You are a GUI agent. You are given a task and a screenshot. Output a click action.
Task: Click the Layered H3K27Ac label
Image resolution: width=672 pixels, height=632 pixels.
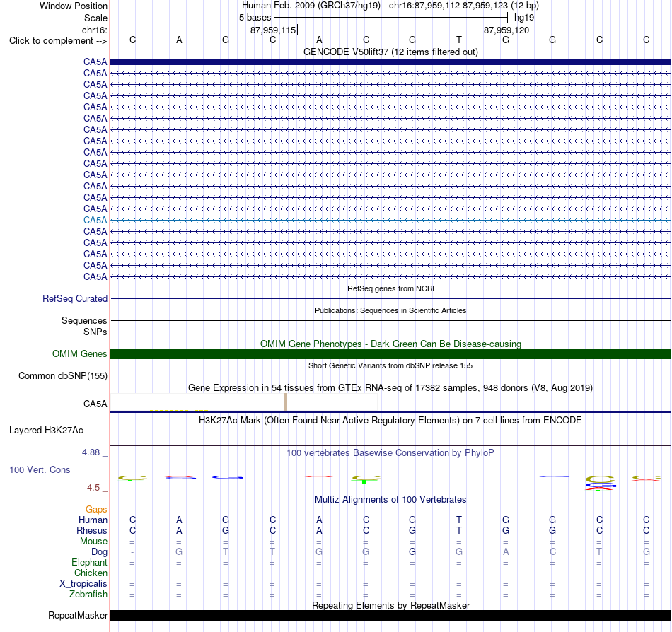(46, 430)
